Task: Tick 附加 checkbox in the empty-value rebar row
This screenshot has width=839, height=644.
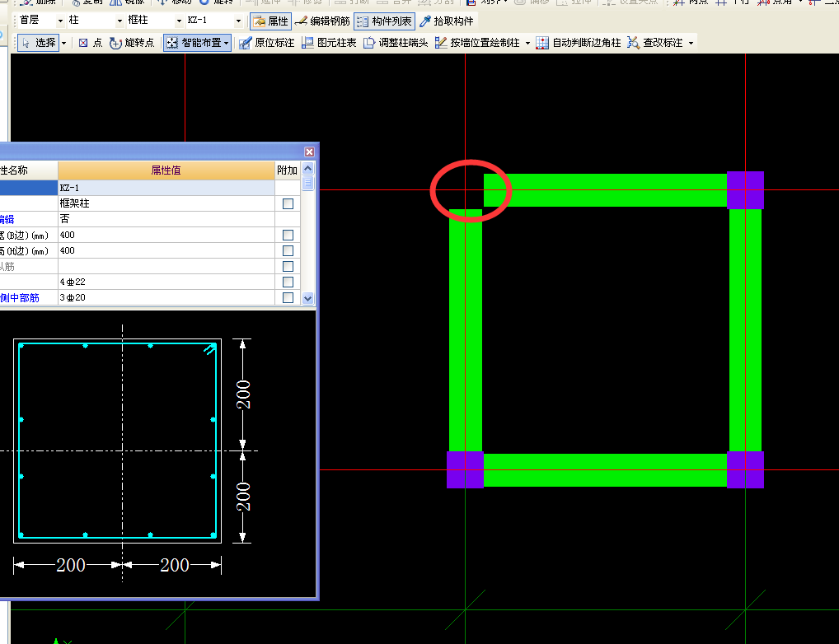Action: click(x=288, y=266)
